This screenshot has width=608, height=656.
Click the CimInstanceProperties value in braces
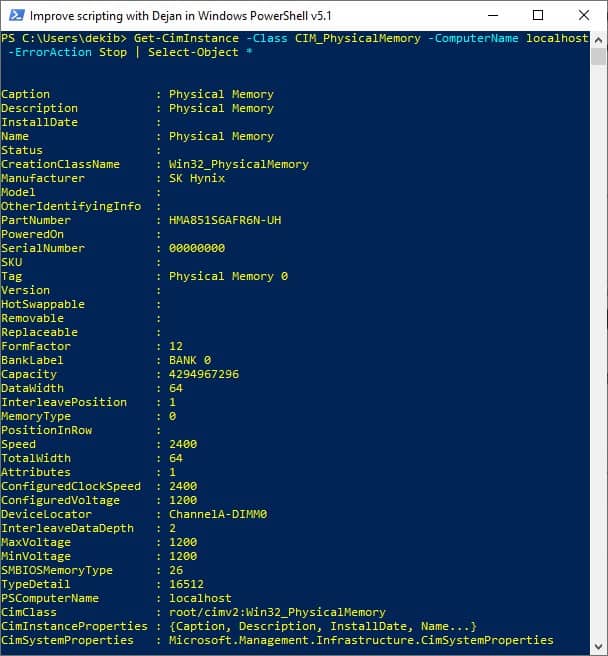[x=323, y=626]
